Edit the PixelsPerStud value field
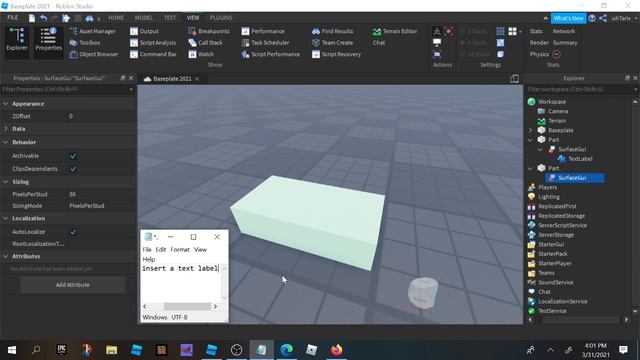Viewport: 640px width, 360px height. click(101, 194)
